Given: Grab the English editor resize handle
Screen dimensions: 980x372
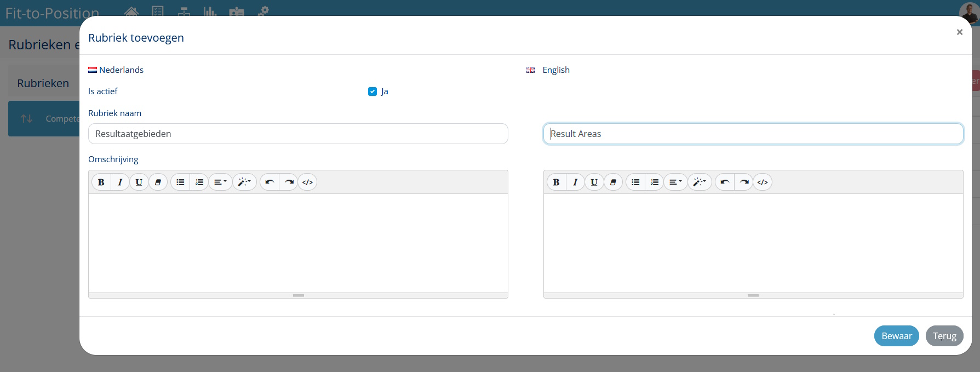Looking at the screenshot, I should click(x=753, y=295).
